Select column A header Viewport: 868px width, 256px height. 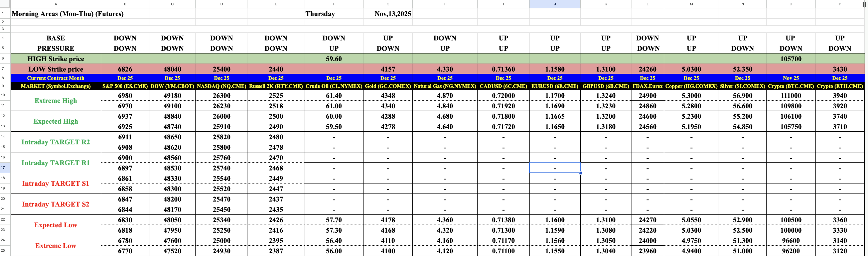click(55, 4)
